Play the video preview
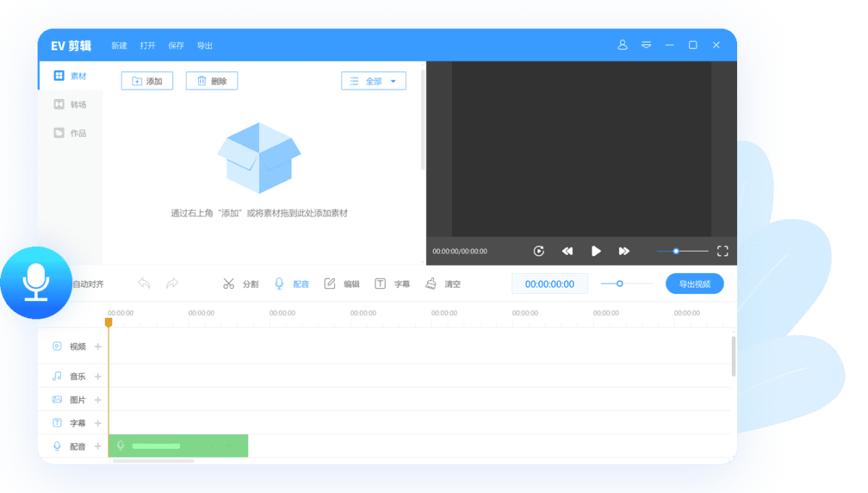868x493 pixels. [596, 251]
